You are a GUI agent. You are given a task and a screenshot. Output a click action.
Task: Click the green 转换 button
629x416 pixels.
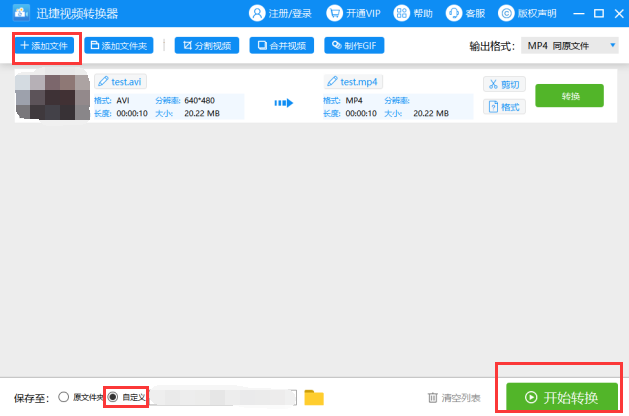point(570,96)
